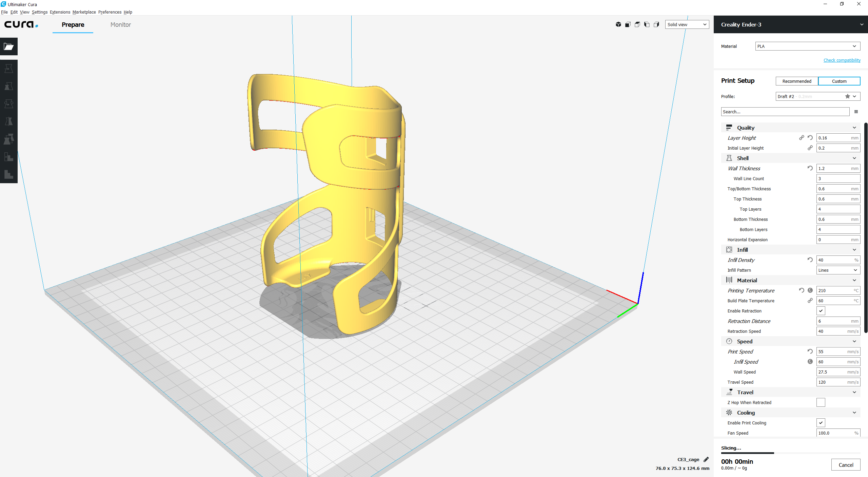The image size is (868, 477).
Task: Collapse the Material settings section
Action: pyautogui.click(x=791, y=280)
